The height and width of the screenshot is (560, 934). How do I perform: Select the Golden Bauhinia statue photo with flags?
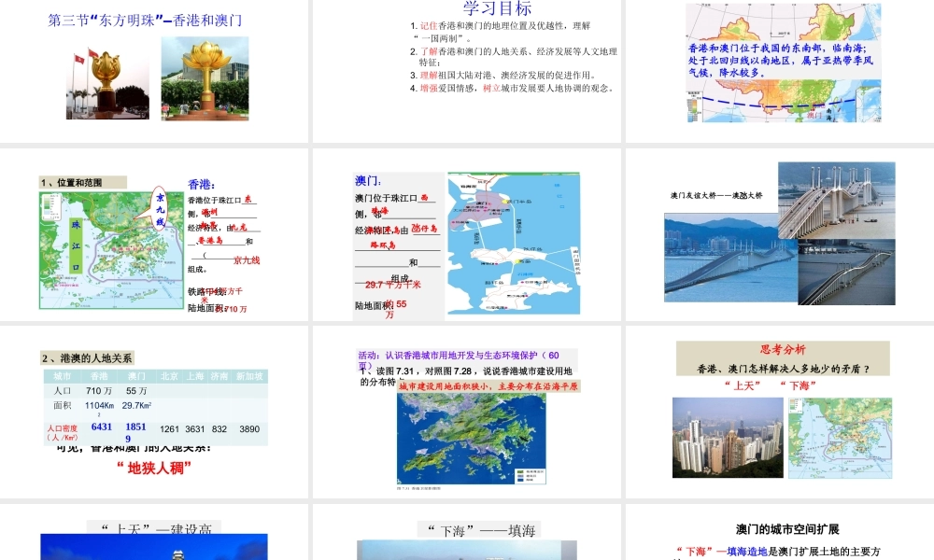[107, 83]
